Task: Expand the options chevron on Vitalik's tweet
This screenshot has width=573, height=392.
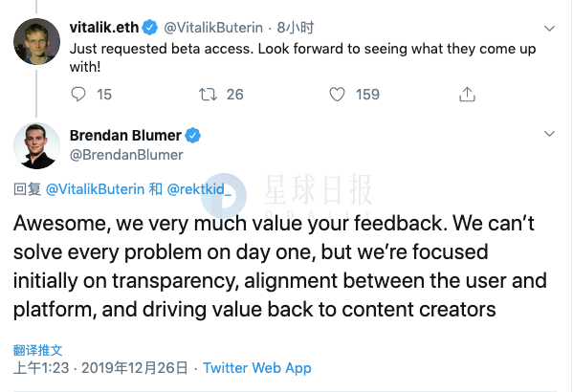Action: [x=549, y=29]
